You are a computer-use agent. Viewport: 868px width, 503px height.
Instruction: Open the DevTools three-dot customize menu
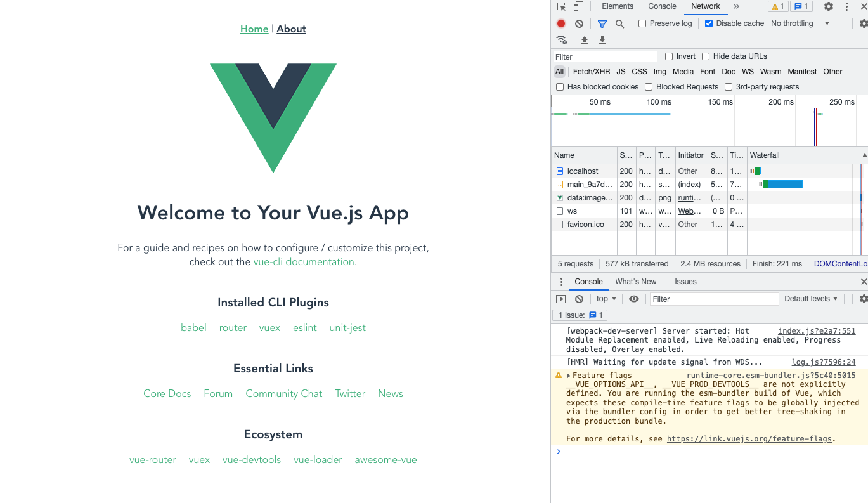846,6
